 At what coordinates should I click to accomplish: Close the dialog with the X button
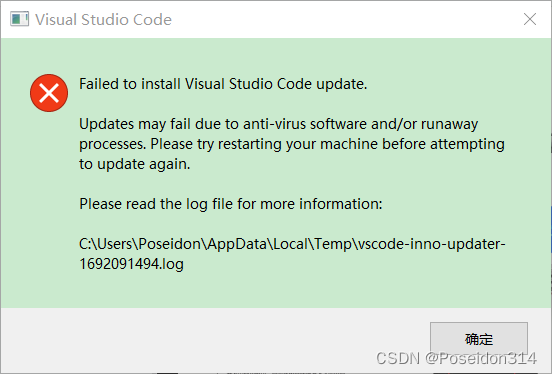[529, 19]
